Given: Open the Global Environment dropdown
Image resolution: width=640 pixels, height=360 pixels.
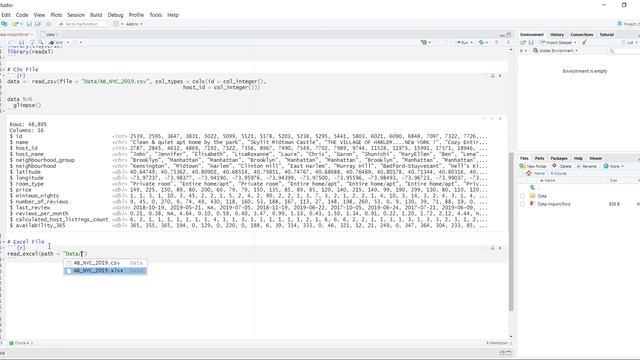Looking at the screenshot, I should pyautogui.click(x=556, y=51).
